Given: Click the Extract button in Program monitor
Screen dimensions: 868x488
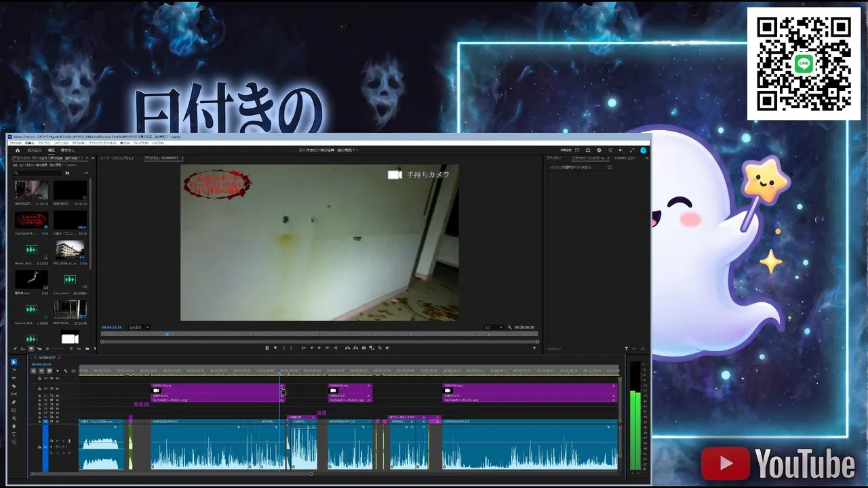Looking at the screenshot, I should [x=355, y=348].
